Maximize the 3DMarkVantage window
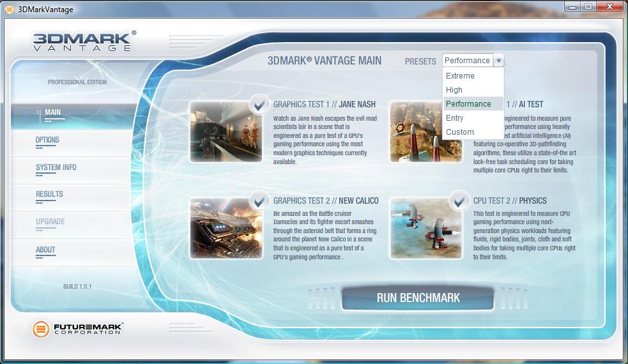Screen dimensions: 628x364 point(588,7)
